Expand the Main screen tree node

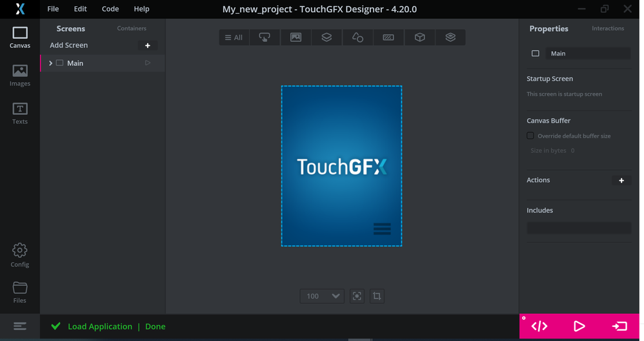pos(50,63)
